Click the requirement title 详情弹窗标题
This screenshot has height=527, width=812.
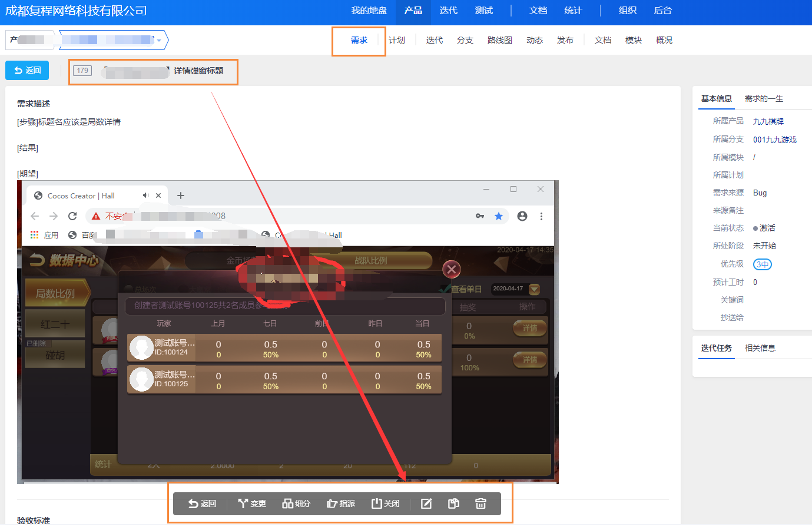click(x=198, y=71)
